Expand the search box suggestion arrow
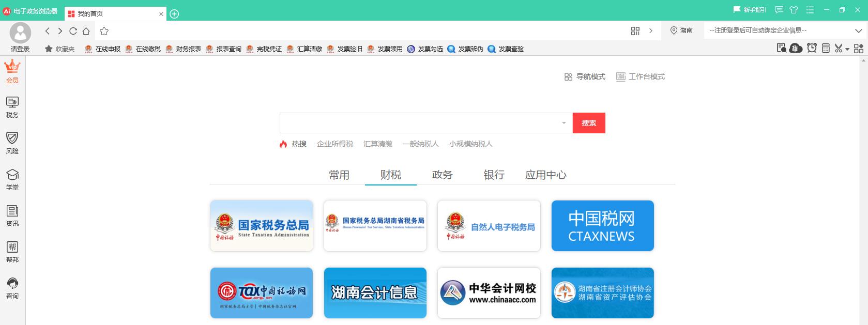Screen dimensions: 868x325 564,123
